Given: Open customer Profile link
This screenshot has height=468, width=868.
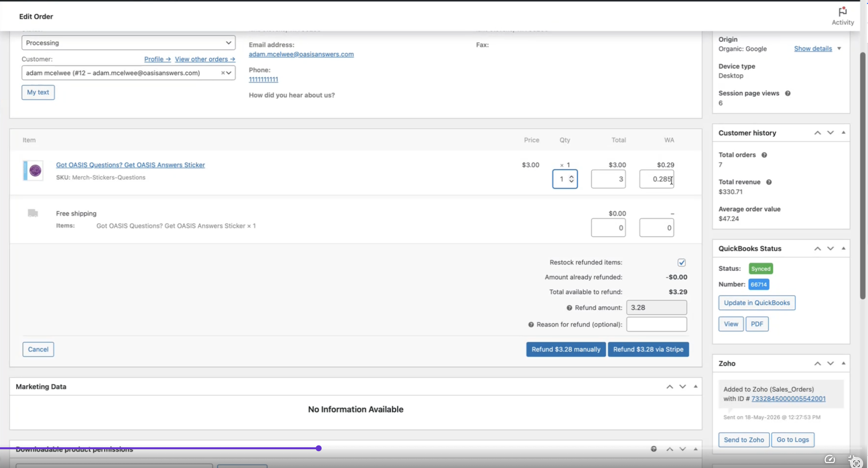Looking at the screenshot, I should coord(157,59).
